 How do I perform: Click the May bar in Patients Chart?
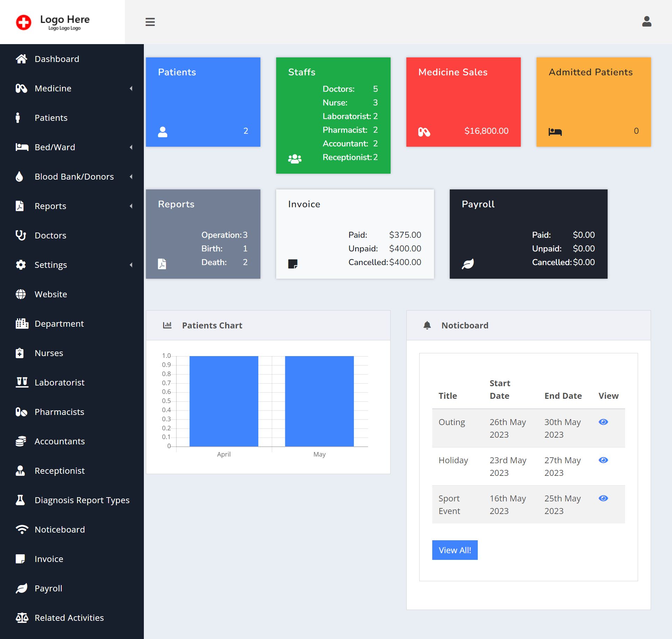pyautogui.click(x=319, y=401)
